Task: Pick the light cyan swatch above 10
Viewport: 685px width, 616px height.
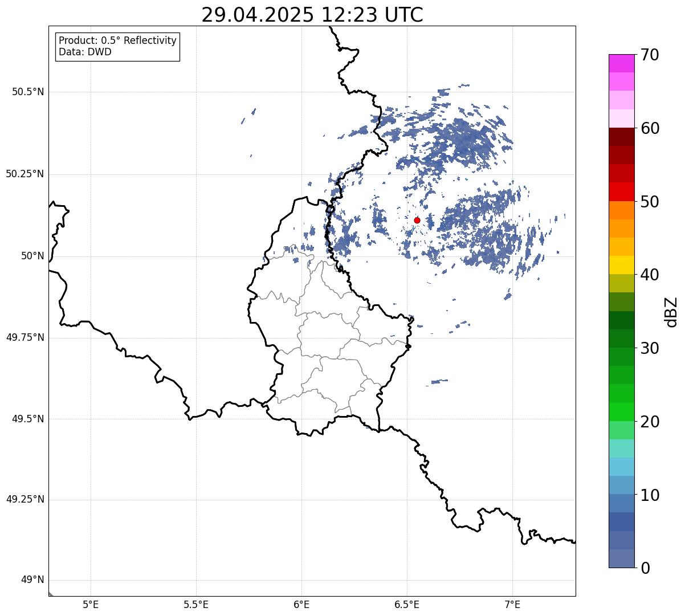Action: tap(621, 467)
